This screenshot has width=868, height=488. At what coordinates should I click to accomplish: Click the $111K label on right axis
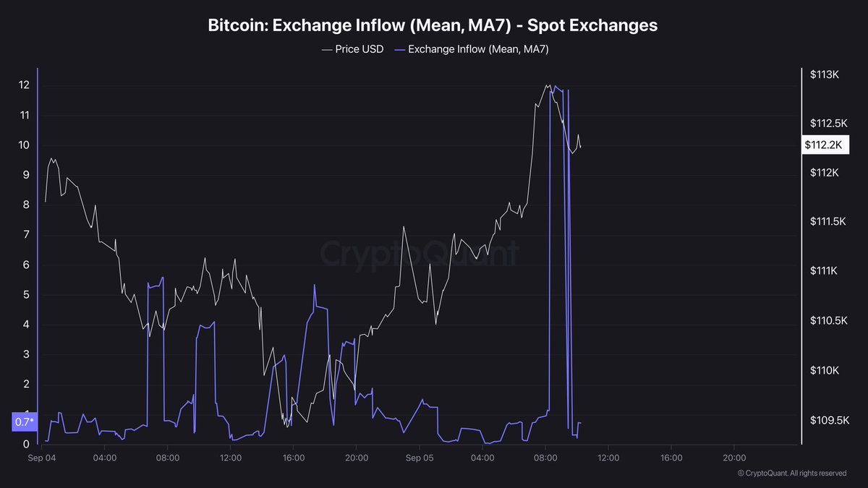(x=824, y=271)
